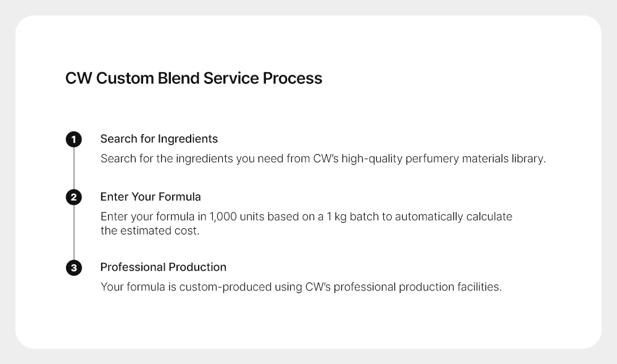The width and height of the screenshot is (617, 364).
Task: Click the step 2 number circle
Action: pos(73,197)
